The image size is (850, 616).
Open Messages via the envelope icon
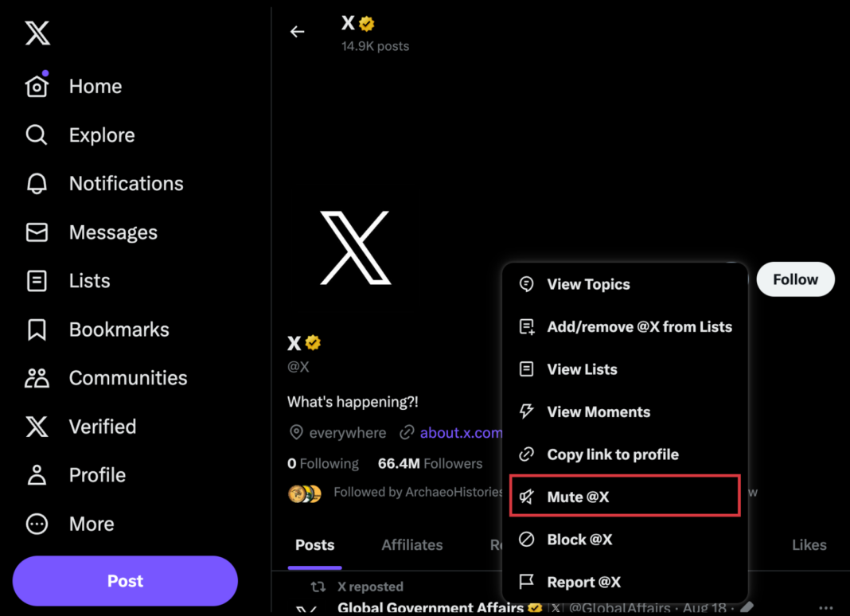(x=37, y=232)
